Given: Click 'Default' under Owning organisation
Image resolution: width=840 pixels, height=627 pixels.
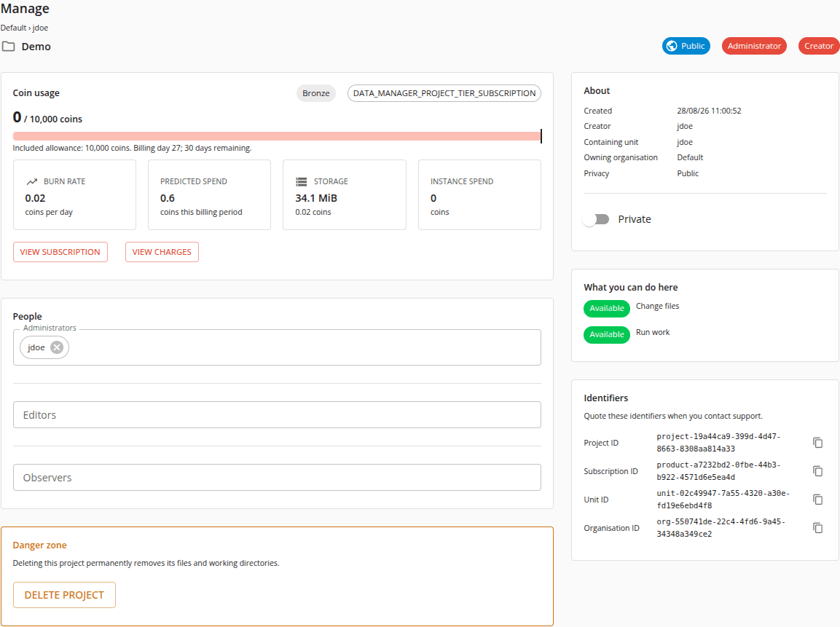Looking at the screenshot, I should (690, 157).
